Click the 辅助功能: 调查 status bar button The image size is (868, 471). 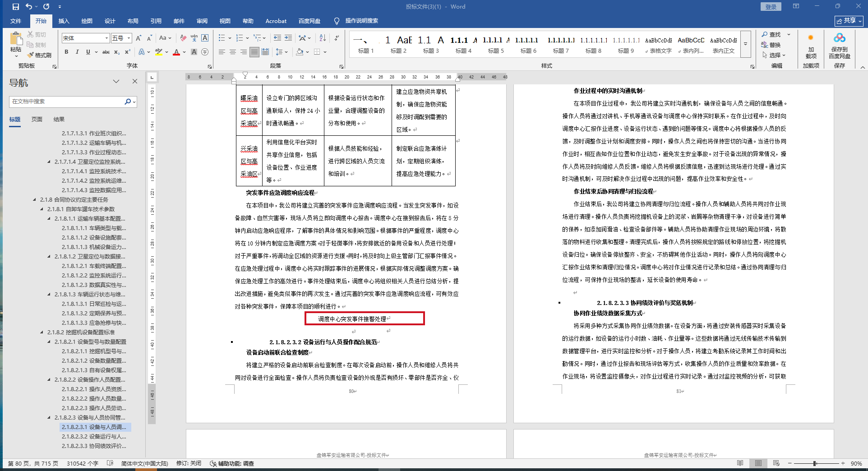(x=232, y=463)
